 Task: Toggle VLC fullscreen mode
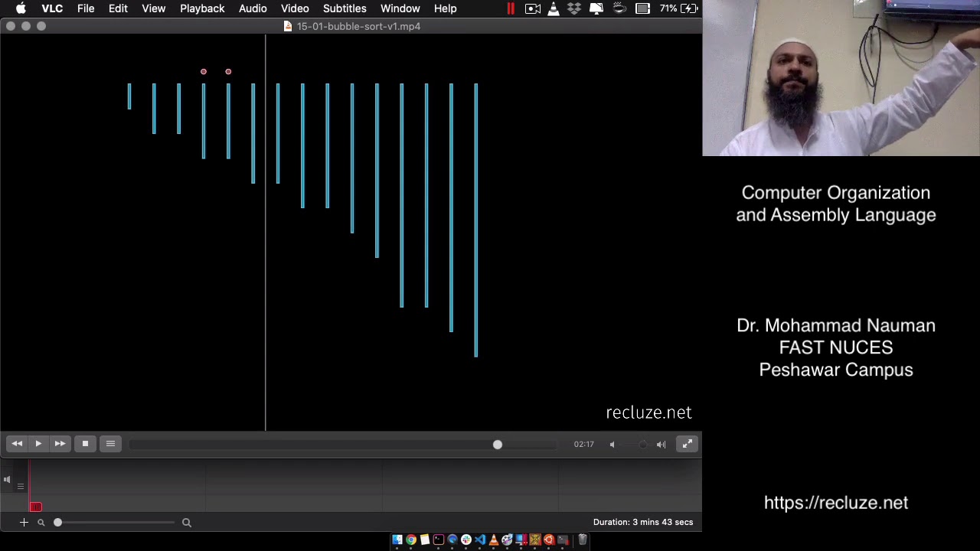click(688, 444)
